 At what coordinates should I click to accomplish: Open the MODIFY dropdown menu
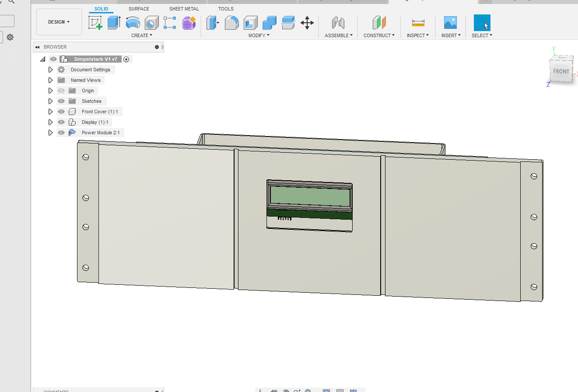259,35
